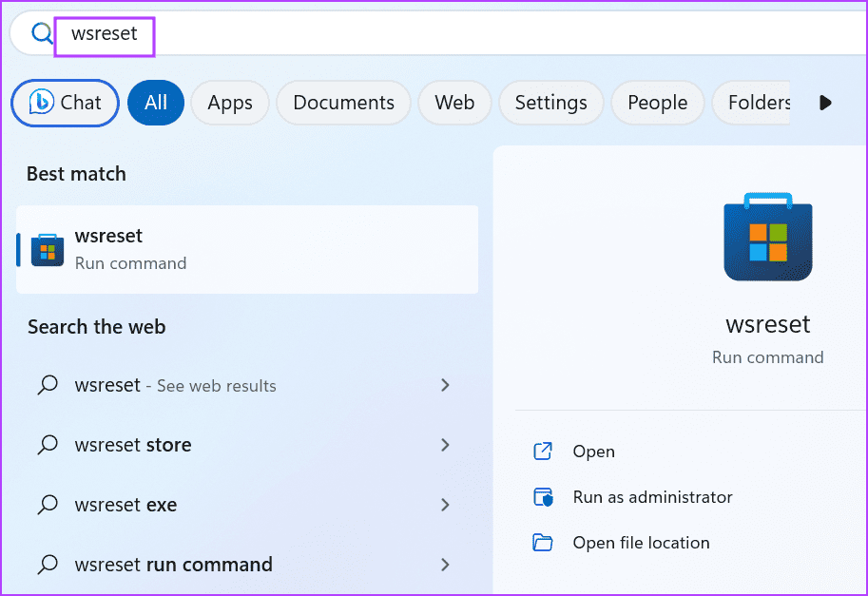Open the Settings search filter
868x596 pixels.
(550, 103)
